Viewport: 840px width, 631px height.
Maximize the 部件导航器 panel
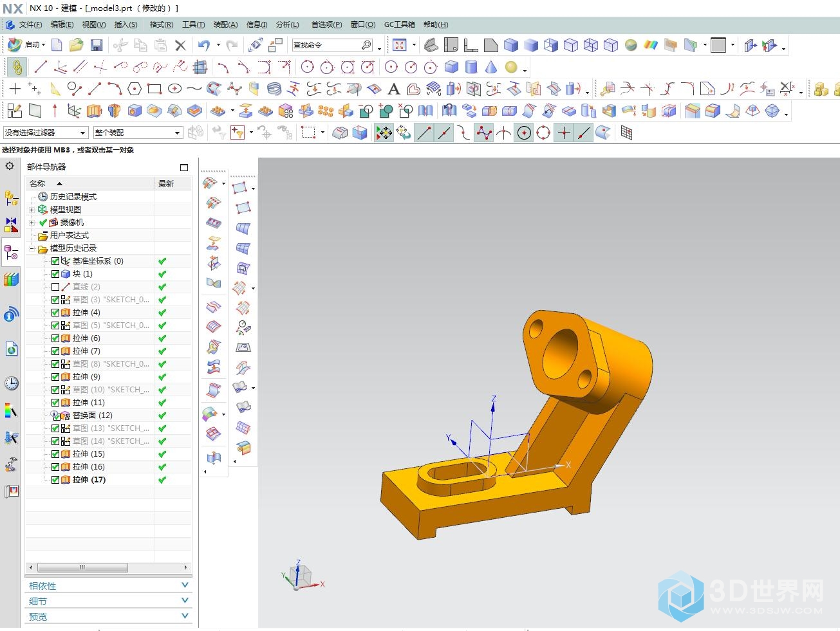[184, 167]
